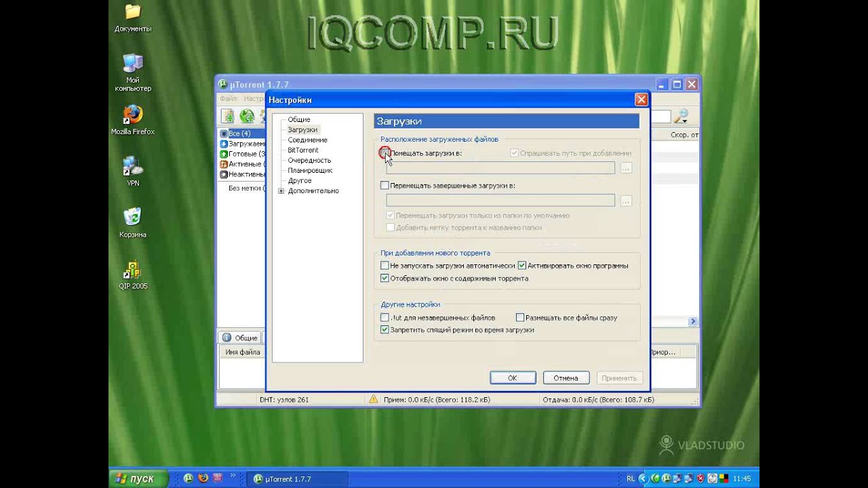Click Отмена button in settings dialog
Screen dimensions: 868x488
(566, 378)
